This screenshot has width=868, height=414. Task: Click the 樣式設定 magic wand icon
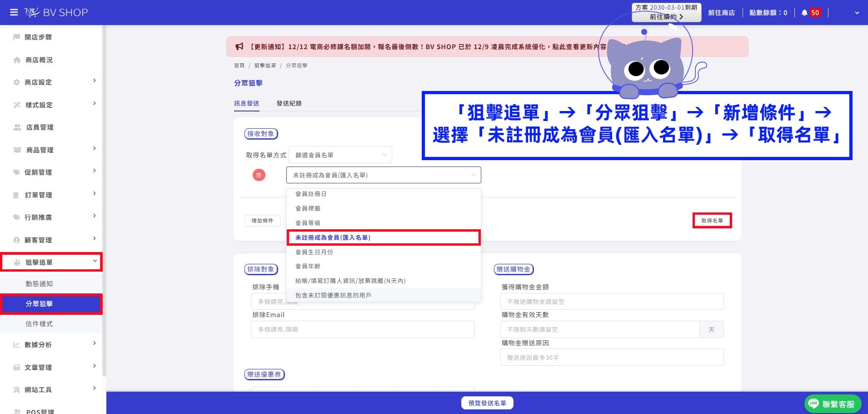pos(17,105)
